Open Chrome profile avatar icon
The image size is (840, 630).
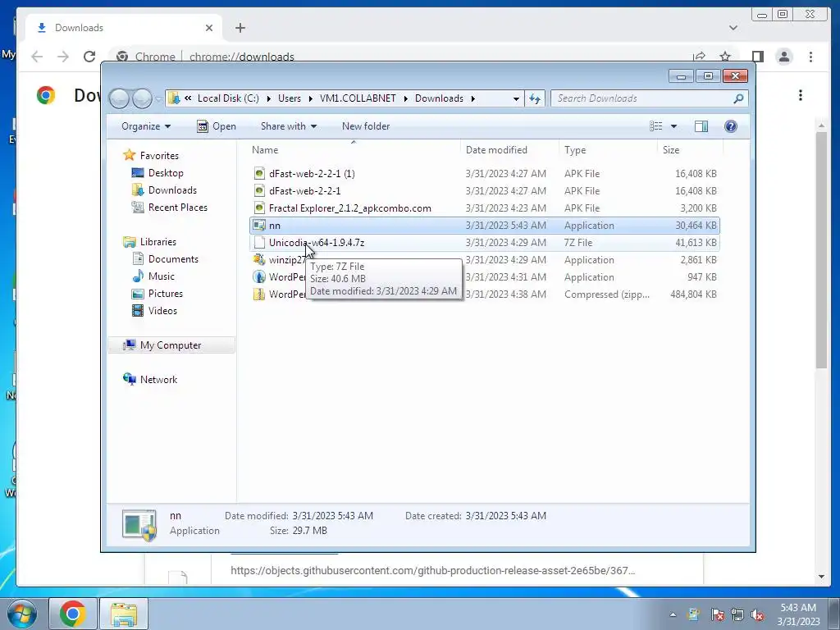[783, 57]
